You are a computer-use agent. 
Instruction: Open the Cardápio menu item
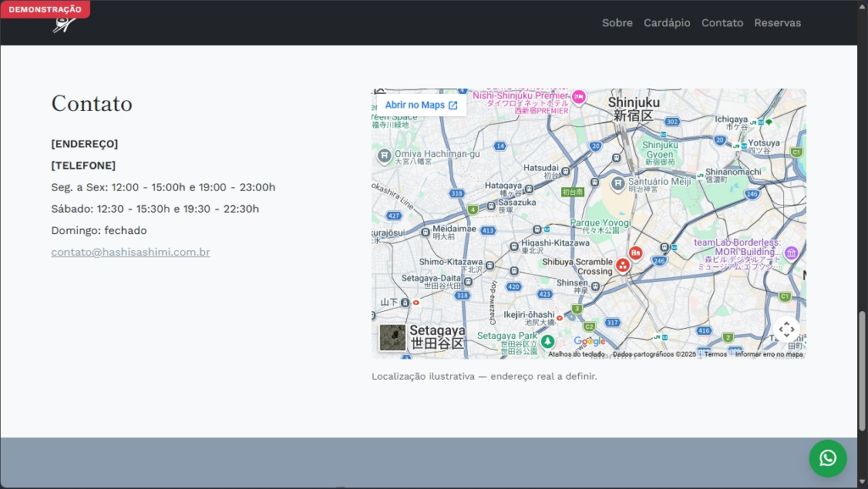pos(666,23)
